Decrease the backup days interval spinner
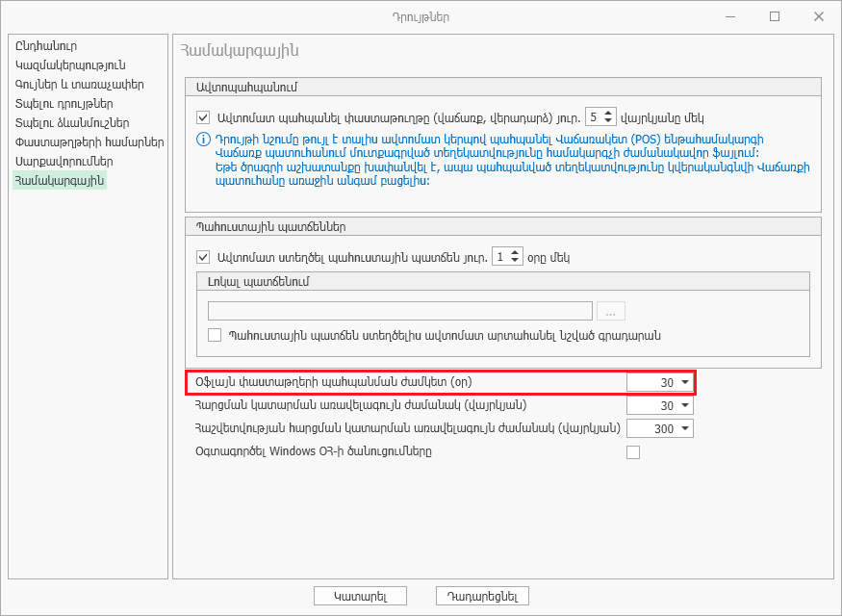 pyautogui.click(x=514, y=262)
